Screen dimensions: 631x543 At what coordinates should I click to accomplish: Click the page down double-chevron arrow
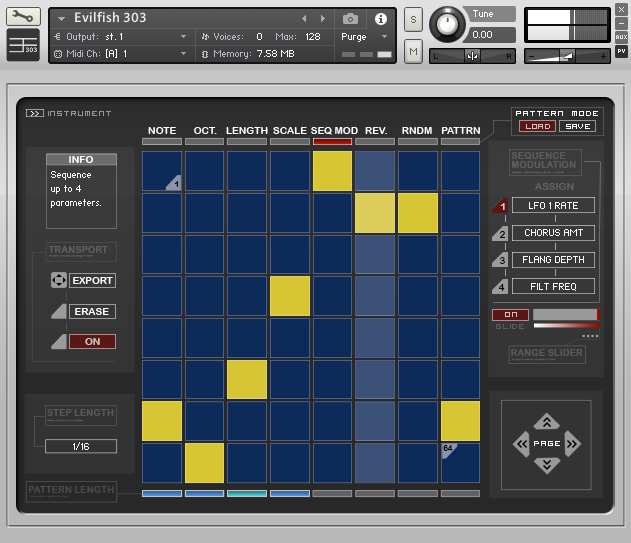tap(546, 465)
